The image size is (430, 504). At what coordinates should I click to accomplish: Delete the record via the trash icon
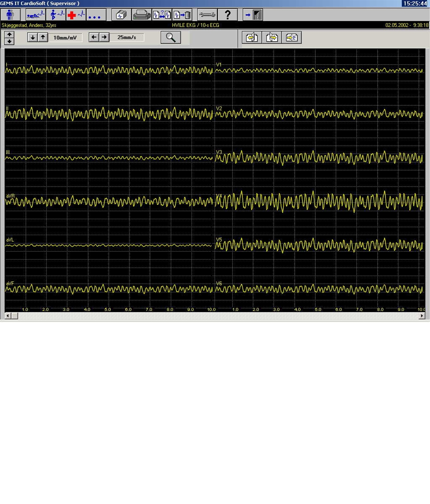tap(182, 15)
